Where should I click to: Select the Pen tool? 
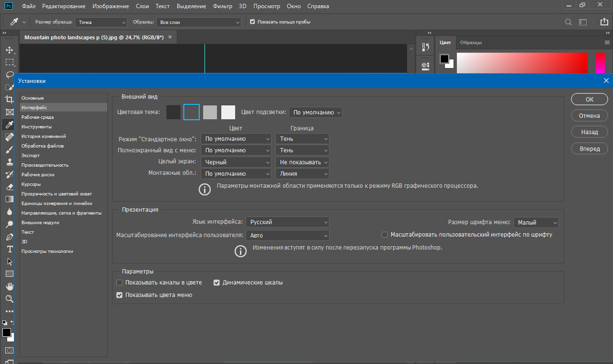click(x=9, y=237)
